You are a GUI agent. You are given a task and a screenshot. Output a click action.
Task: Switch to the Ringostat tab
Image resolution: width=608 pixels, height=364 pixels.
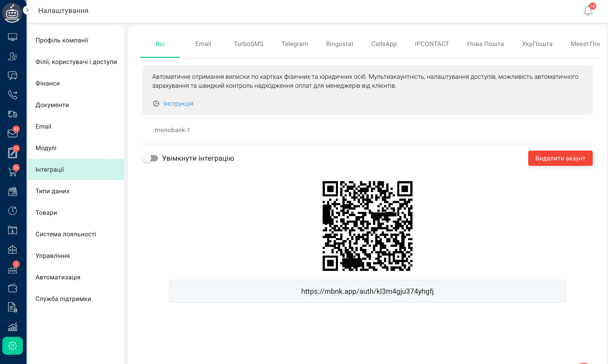(340, 44)
